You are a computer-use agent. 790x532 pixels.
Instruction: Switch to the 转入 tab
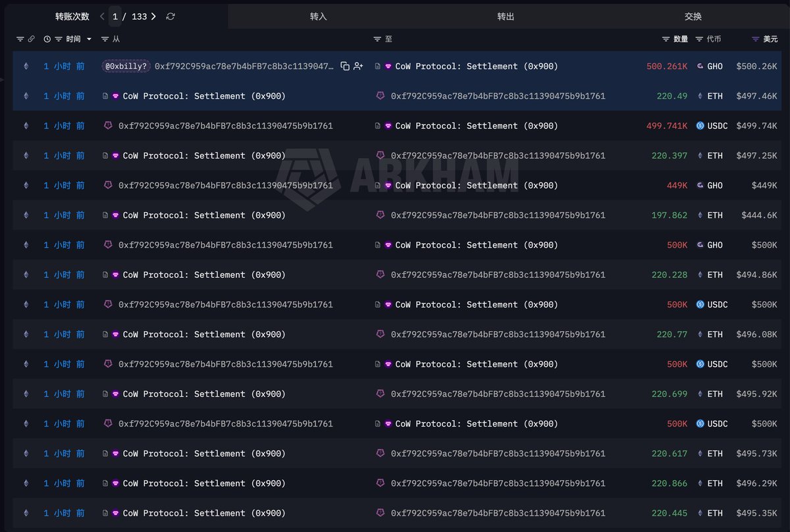319,16
